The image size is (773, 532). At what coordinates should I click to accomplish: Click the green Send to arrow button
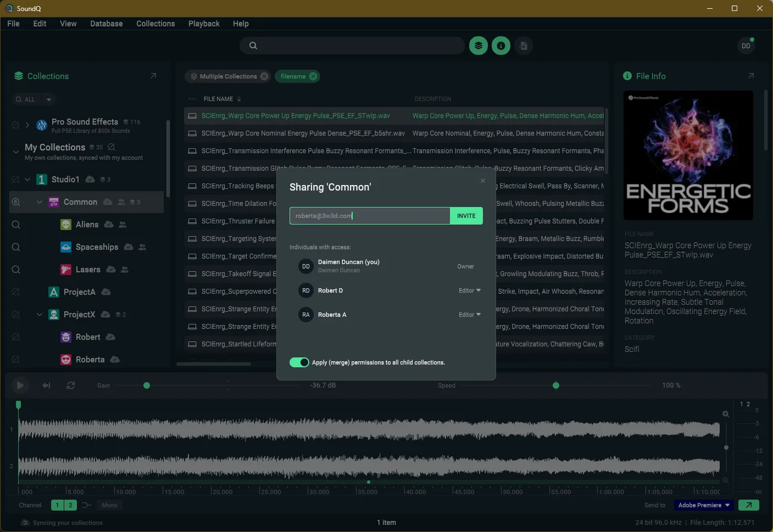[749, 505]
